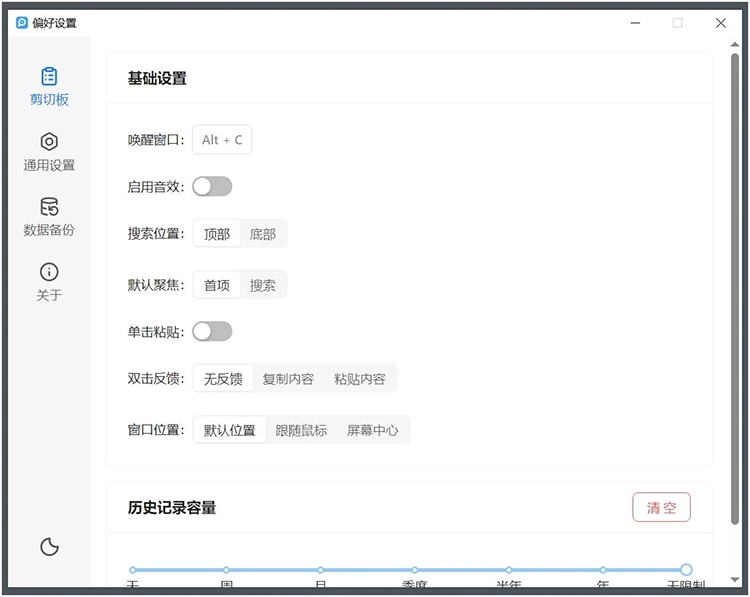Viewport: 750px width, 597px height.
Task: Set default focus to 首项
Action: click(x=217, y=285)
